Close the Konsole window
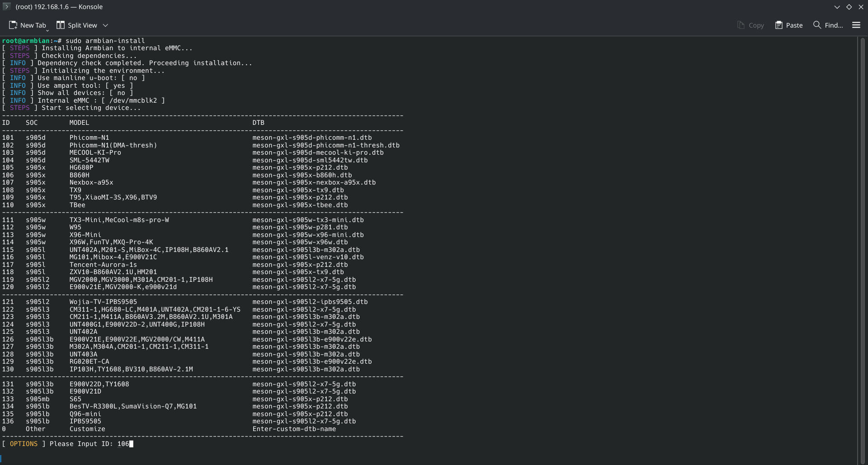This screenshot has height=465, width=868. click(861, 7)
